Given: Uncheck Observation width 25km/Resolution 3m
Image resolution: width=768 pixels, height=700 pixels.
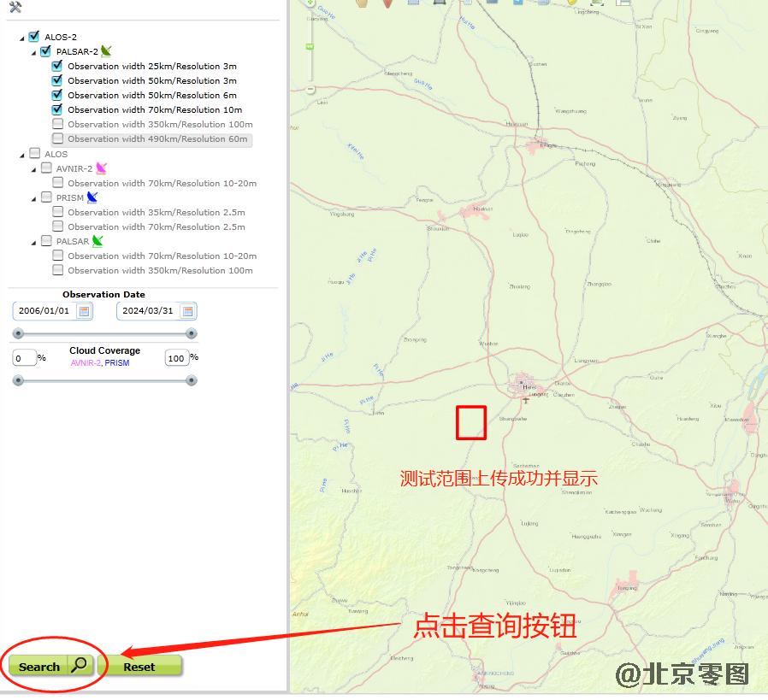Looking at the screenshot, I should (57, 66).
